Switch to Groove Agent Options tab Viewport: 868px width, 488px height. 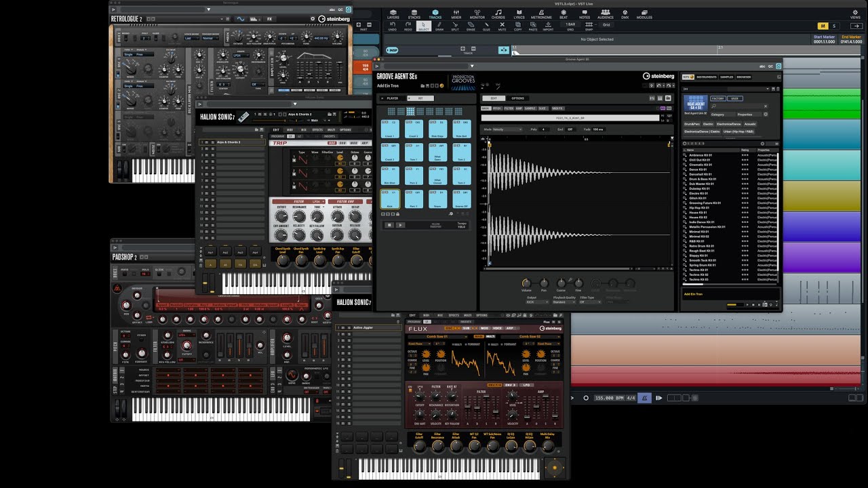[x=517, y=98]
